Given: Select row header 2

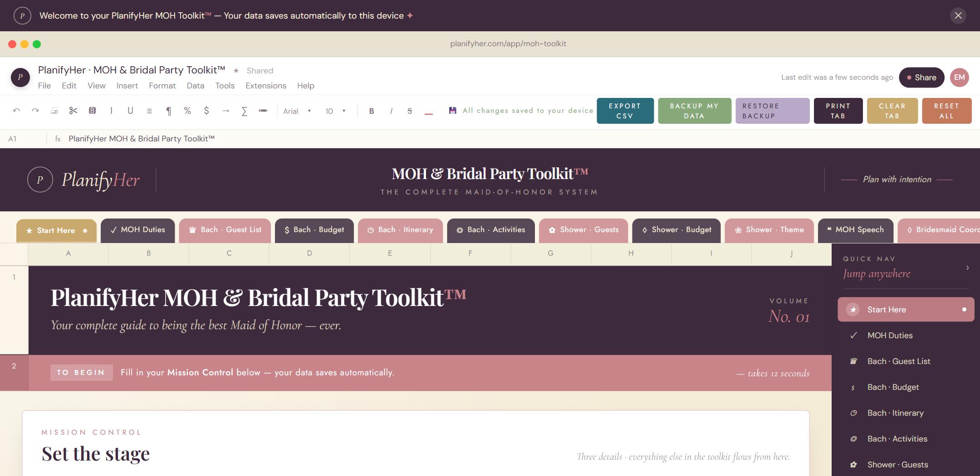Looking at the screenshot, I should (x=14, y=373).
